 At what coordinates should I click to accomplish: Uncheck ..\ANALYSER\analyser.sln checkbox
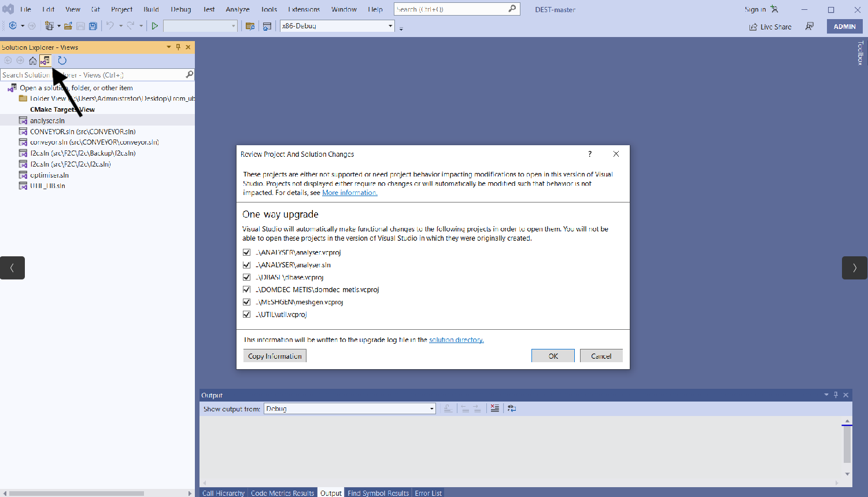click(x=247, y=265)
